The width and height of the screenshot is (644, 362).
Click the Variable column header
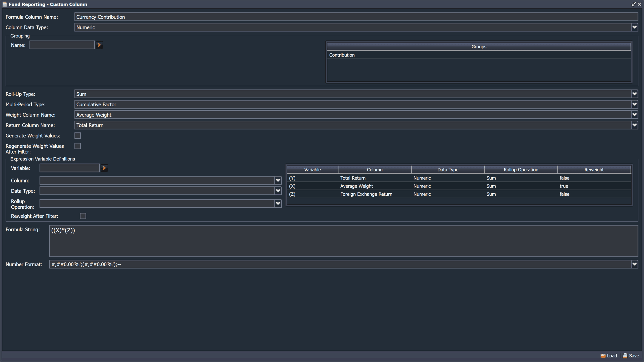click(x=312, y=170)
